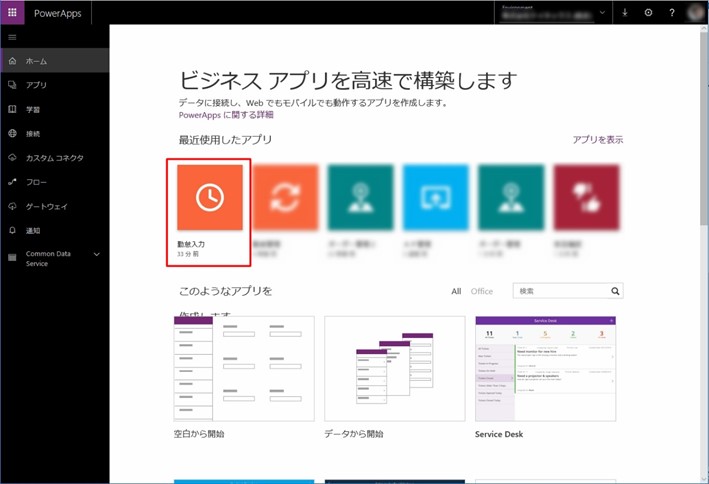Click the cloud icon beside ゲートウェイ
Screen dimensions: 709x484
tap(12, 206)
